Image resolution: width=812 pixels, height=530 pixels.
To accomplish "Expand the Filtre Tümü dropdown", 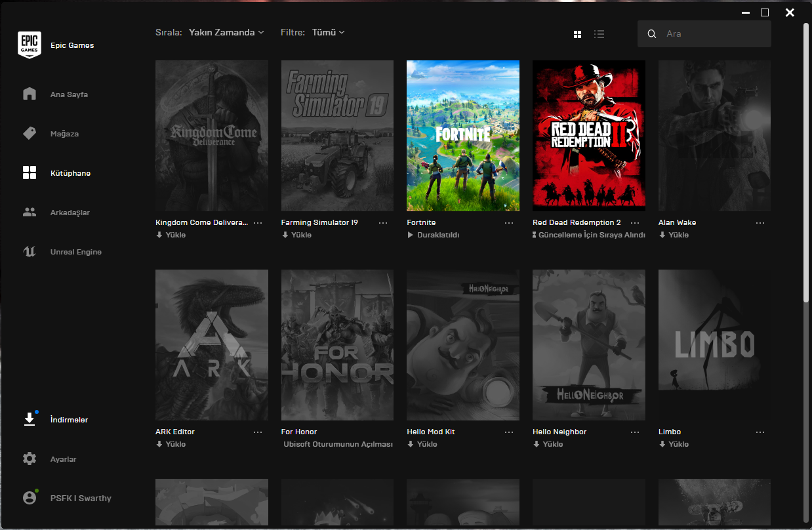I will (x=328, y=32).
